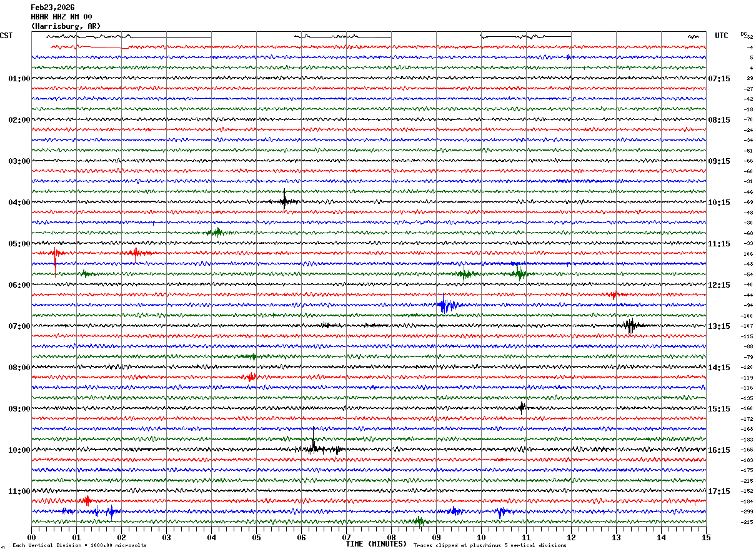Select the 08:00 CST time label
The width and height of the screenshot is (756, 554).
[x=19, y=368]
